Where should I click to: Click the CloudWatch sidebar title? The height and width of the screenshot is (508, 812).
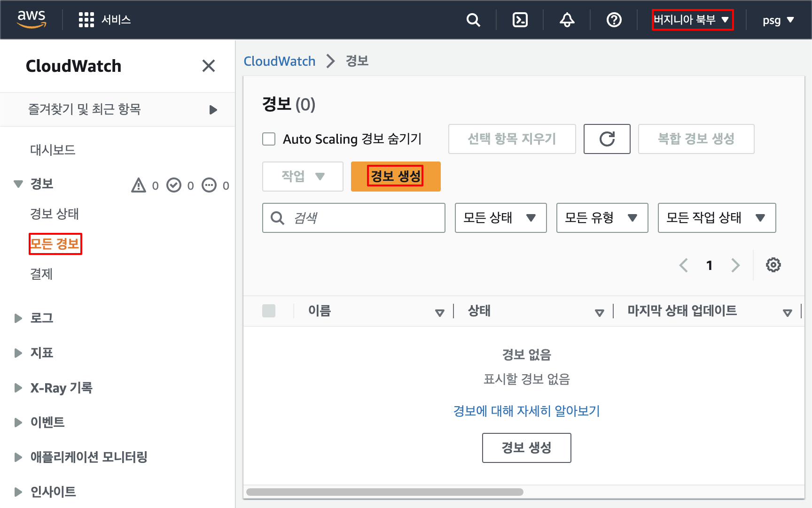[x=74, y=66]
